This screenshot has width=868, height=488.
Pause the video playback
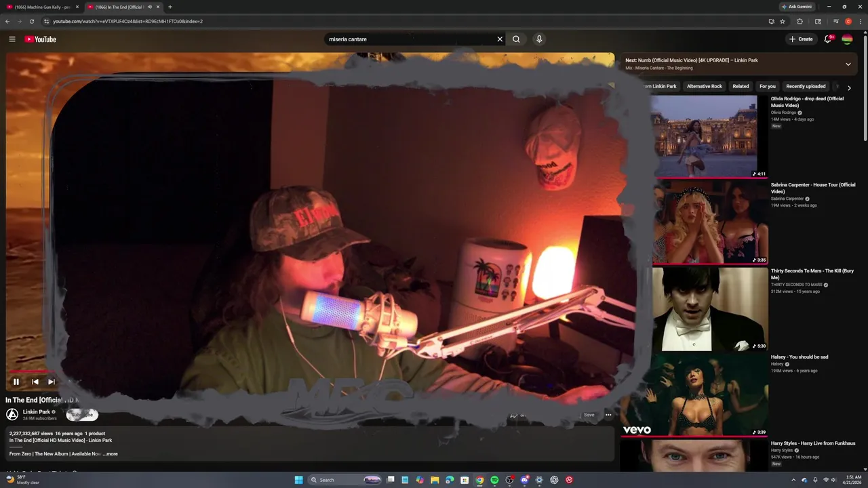coord(16,382)
